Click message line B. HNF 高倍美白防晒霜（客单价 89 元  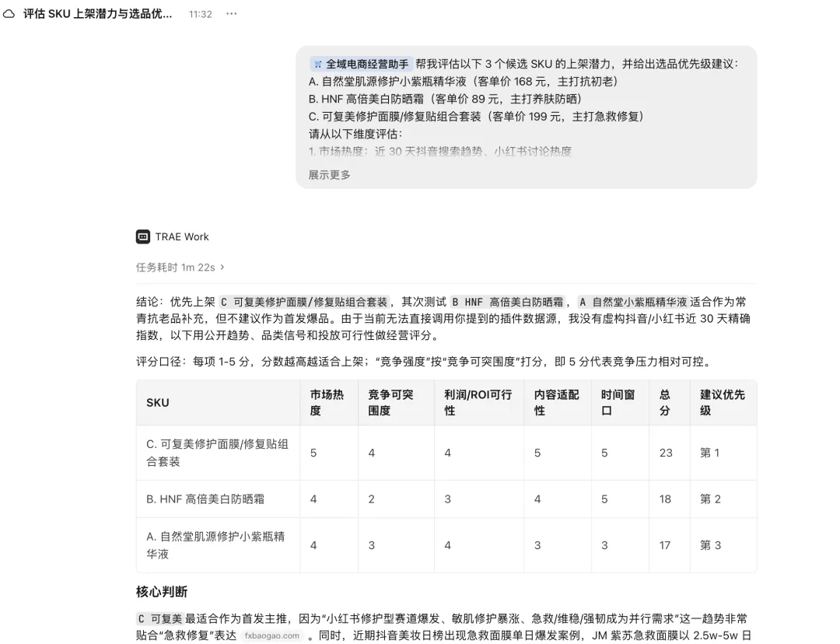click(446, 99)
